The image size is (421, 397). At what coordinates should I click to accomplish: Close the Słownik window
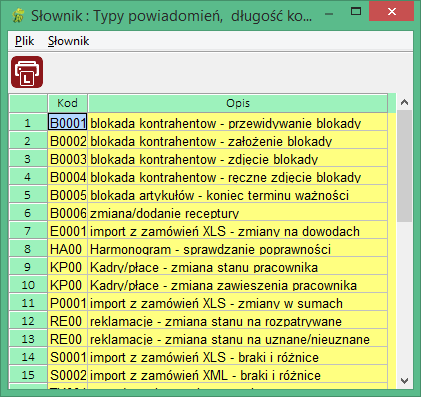tap(391, 11)
